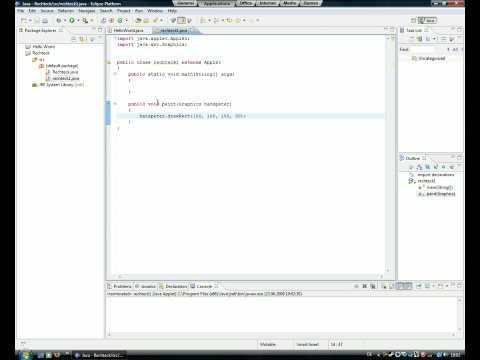Collapse the main method fold marker in editor

point(115,74)
